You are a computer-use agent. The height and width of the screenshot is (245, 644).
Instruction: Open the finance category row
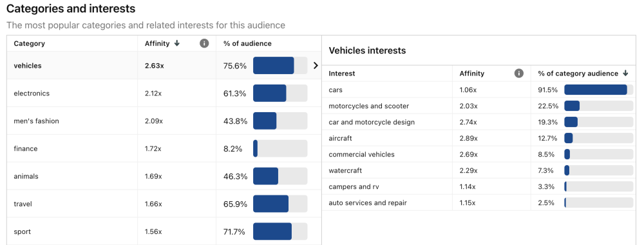(164, 148)
